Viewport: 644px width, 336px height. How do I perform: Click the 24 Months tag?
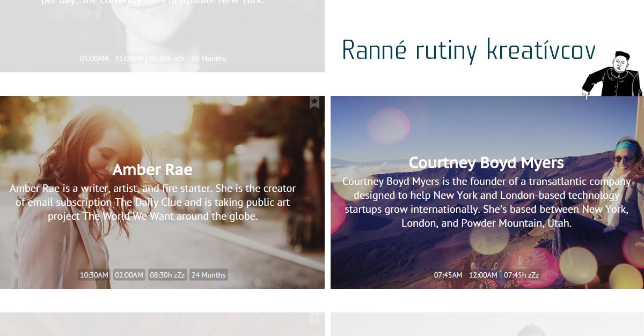[x=208, y=275]
